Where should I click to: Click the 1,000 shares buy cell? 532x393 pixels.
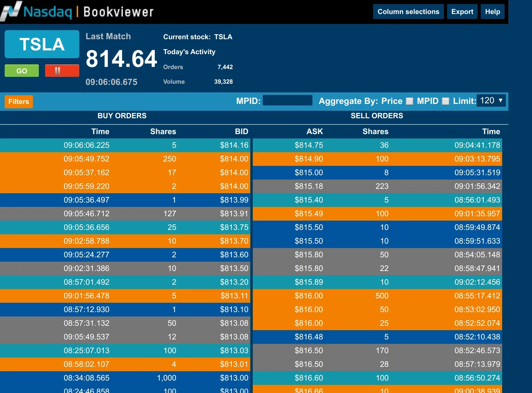click(x=166, y=378)
